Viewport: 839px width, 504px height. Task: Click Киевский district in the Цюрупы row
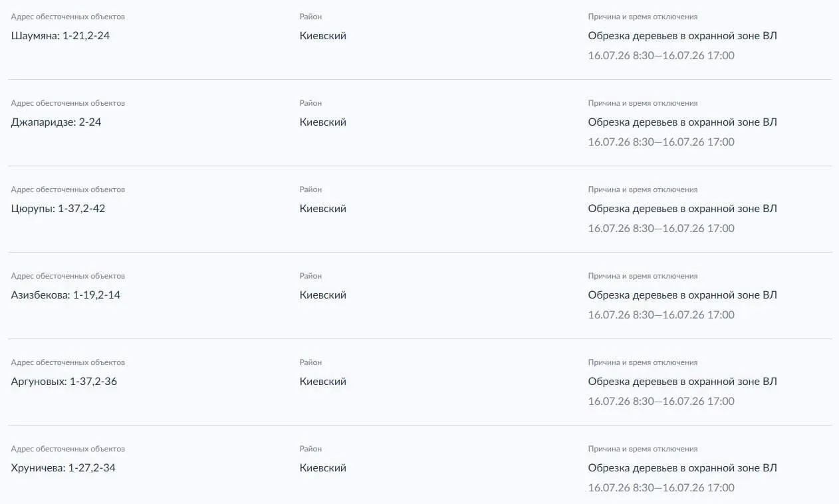pos(323,209)
